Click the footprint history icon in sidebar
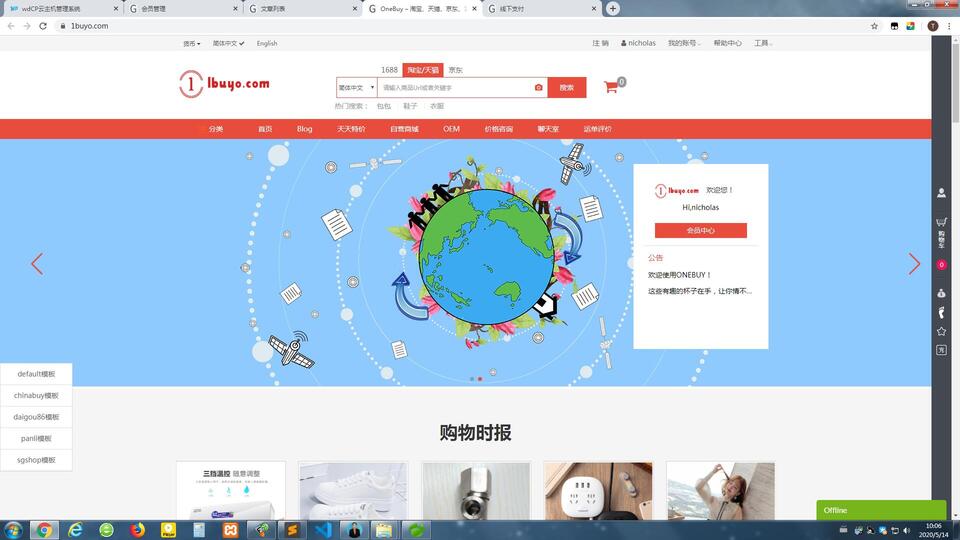Image resolution: width=960 pixels, height=540 pixels. click(941, 312)
